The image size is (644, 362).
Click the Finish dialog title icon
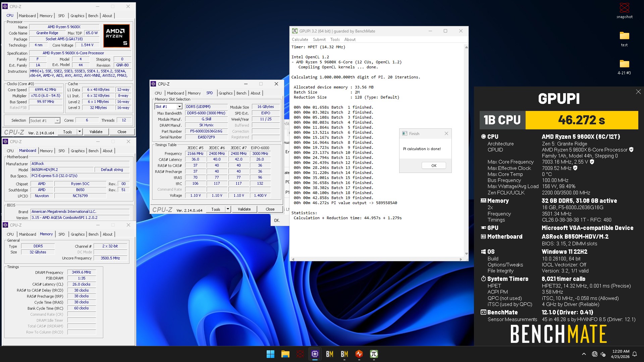(405, 133)
